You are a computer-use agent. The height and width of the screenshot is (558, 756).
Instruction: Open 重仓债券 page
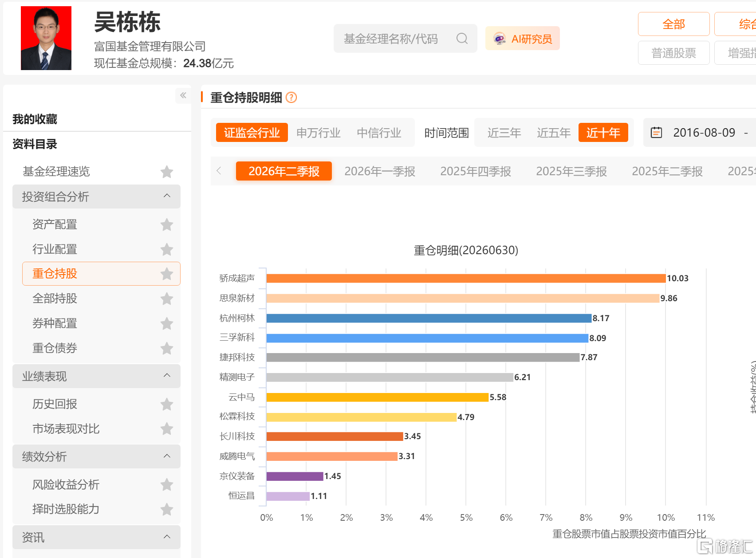tap(55, 348)
